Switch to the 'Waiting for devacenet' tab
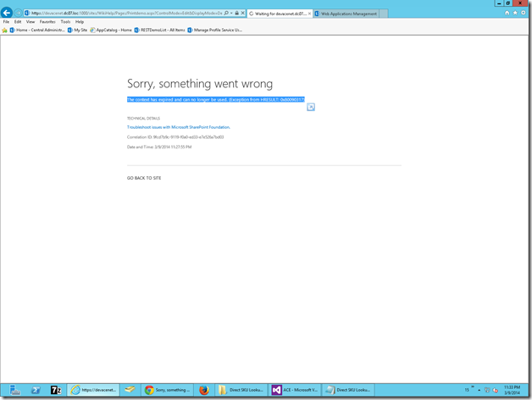 click(x=278, y=14)
